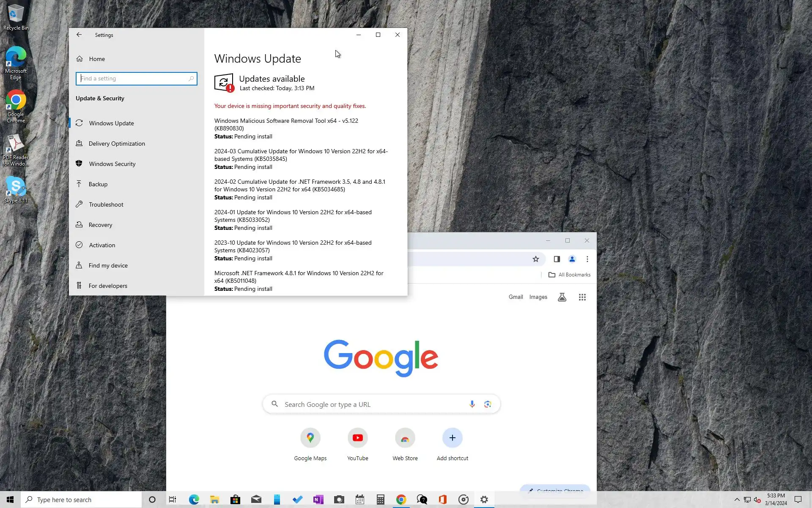Open the Delivery Optimization settings page
The width and height of the screenshot is (812, 508).
(116, 144)
